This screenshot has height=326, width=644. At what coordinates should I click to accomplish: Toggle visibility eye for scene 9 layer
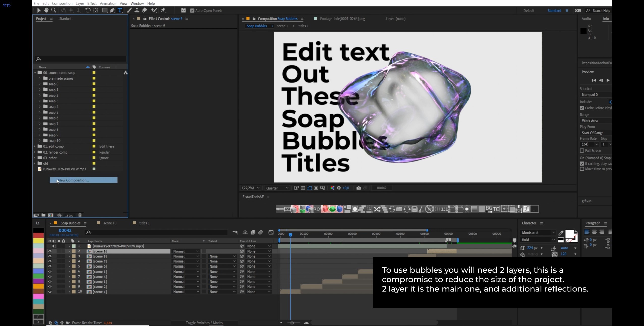pyautogui.click(x=50, y=251)
